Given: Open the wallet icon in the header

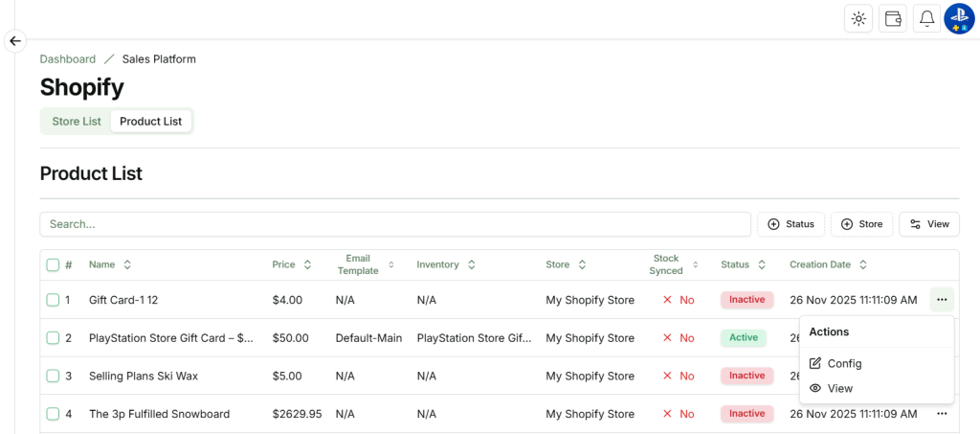Looking at the screenshot, I should (893, 18).
